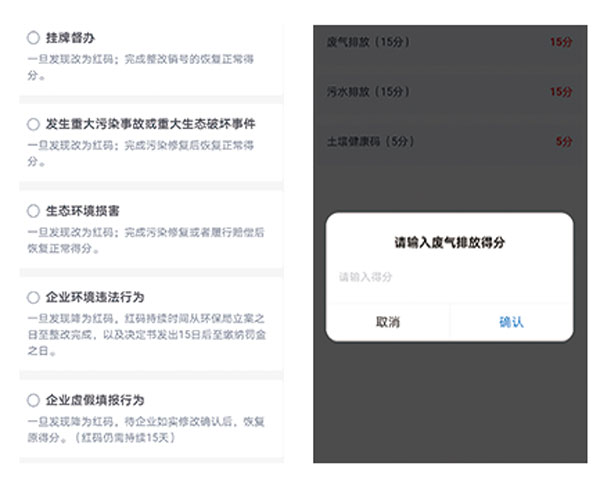Pick the 企业虚假填报行为 radio option
This screenshot has height=491, width=600.
[33, 400]
